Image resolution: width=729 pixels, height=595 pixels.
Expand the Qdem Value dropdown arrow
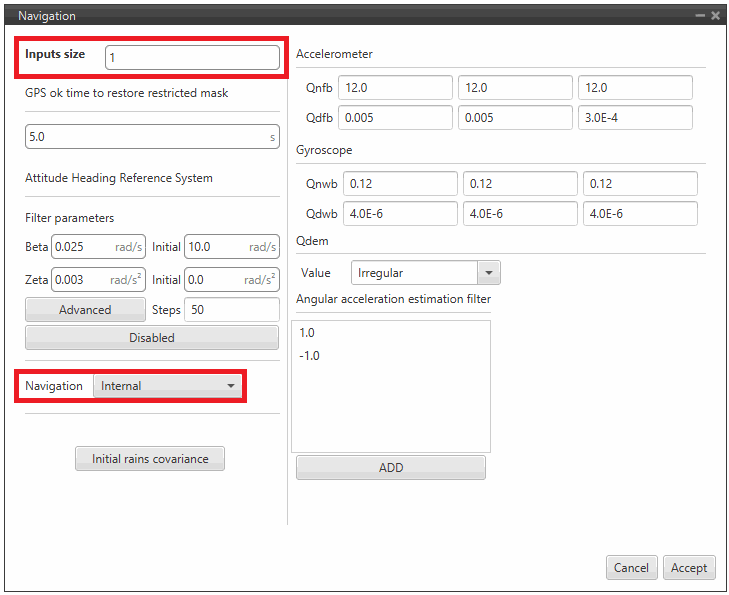489,273
